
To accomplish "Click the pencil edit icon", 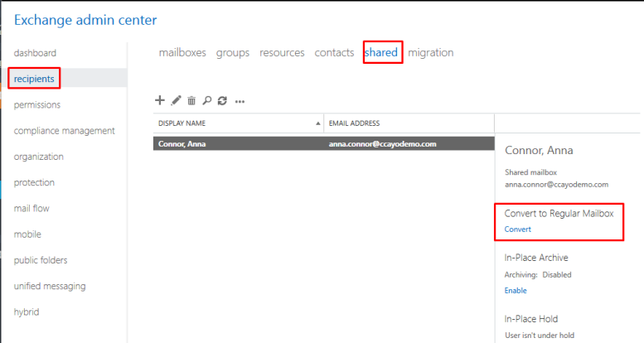I will 177,100.
